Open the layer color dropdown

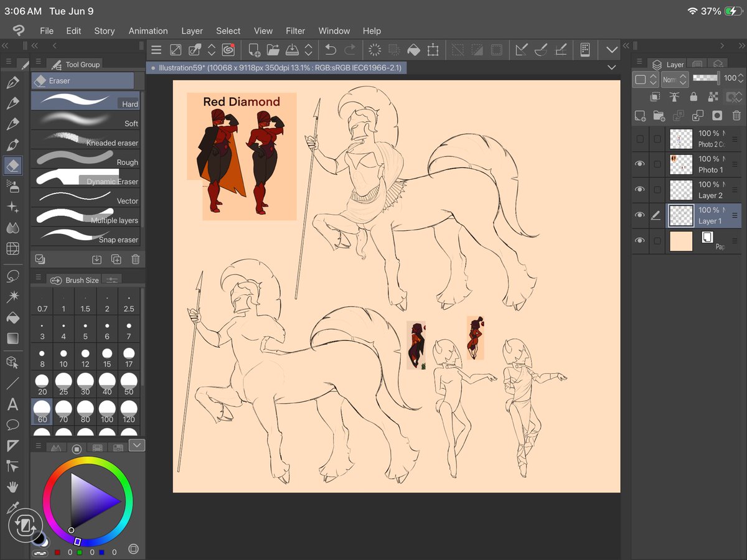(x=646, y=79)
